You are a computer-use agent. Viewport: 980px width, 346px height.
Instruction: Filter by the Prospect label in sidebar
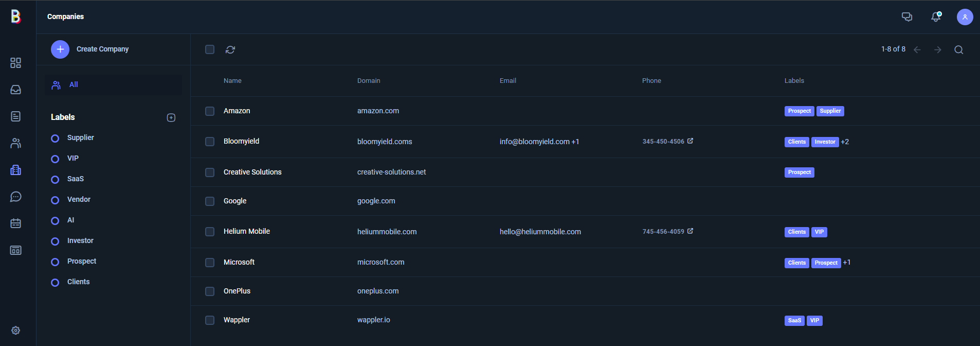[82, 262]
